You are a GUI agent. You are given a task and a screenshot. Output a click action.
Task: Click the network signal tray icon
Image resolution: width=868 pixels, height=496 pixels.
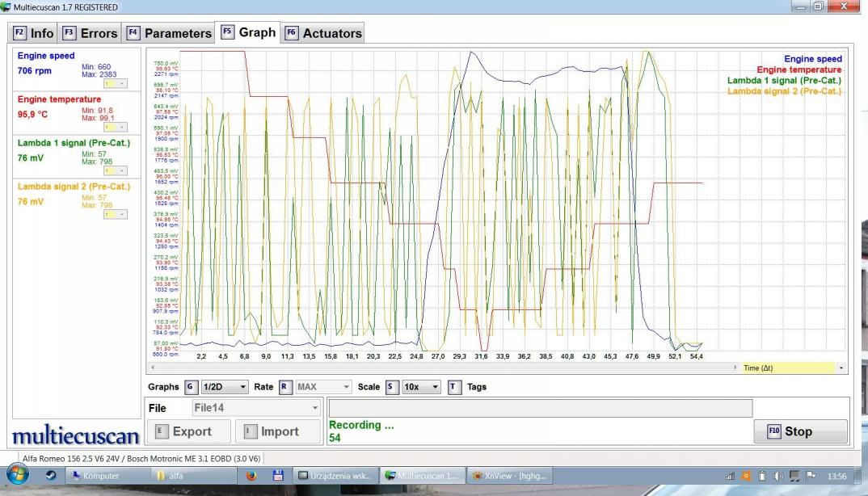[x=731, y=476]
